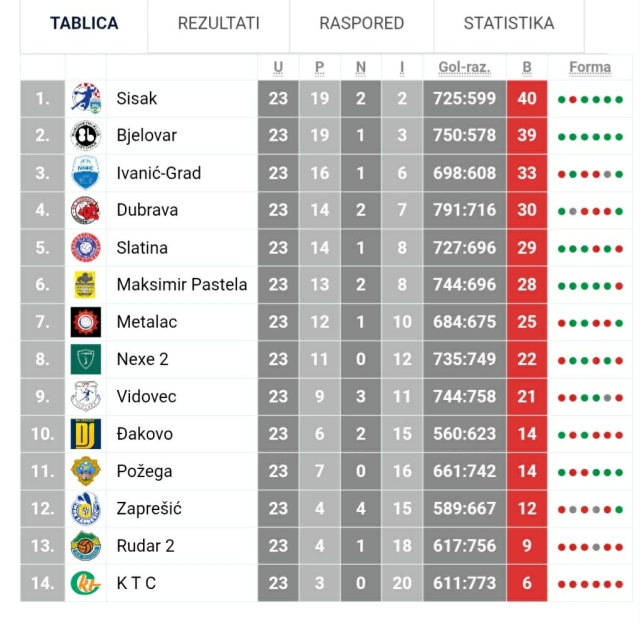Click the Slatina team emblem
The width and height of the screenshot is (640, 622).
[x=85, y=247]
